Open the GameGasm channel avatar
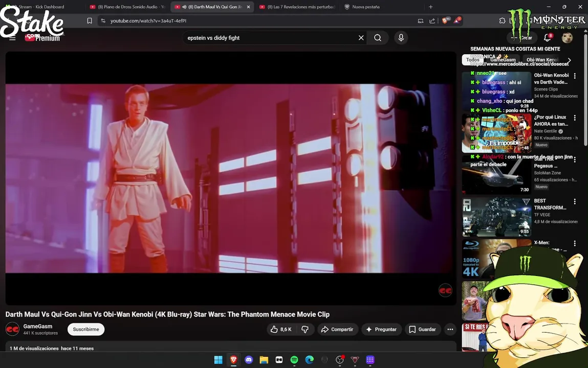The height and width of the screenshot is (368, 588). tap(12, 330)
